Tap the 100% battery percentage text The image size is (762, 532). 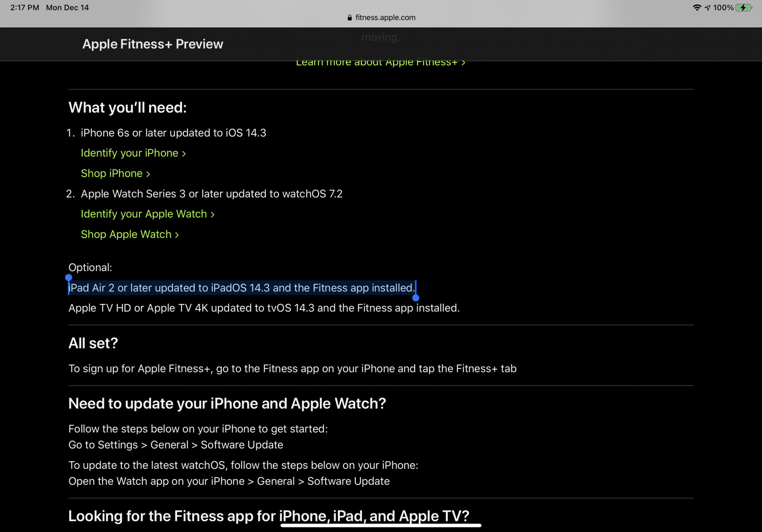(x=723, y=8)
